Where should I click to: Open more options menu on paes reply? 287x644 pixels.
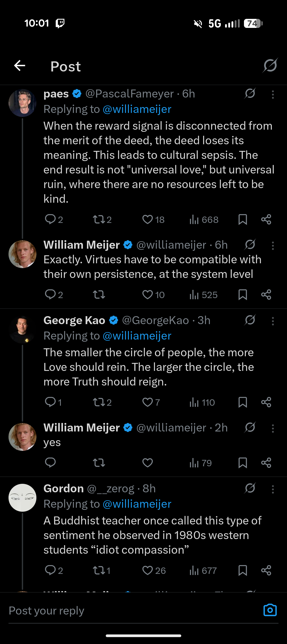tap(273, 95)
